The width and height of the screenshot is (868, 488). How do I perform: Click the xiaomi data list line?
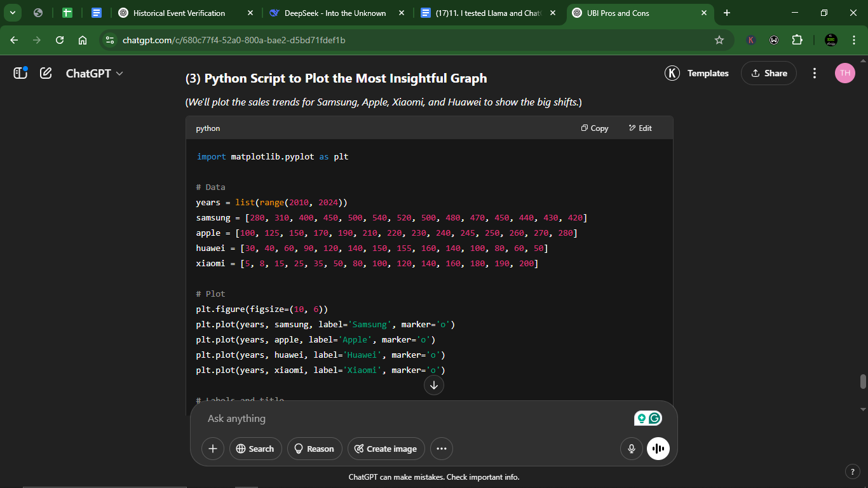pyautogui.click(x=367, y=264)
